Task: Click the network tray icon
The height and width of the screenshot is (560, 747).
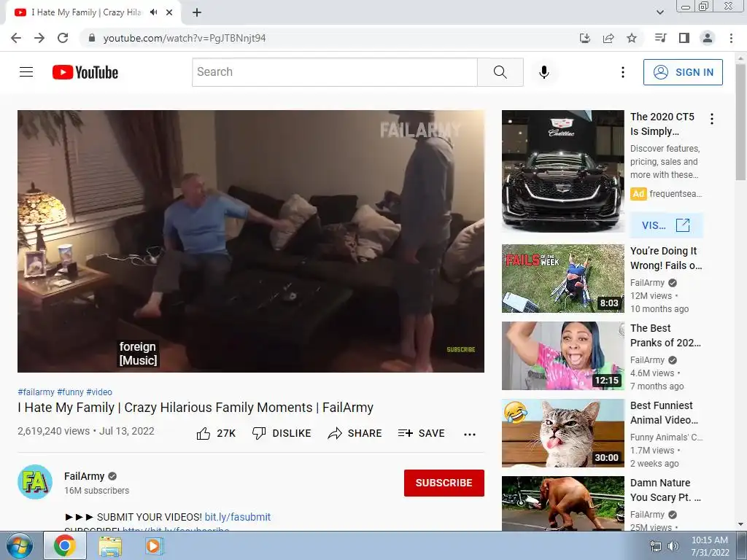Action: (x=656, y=546)
